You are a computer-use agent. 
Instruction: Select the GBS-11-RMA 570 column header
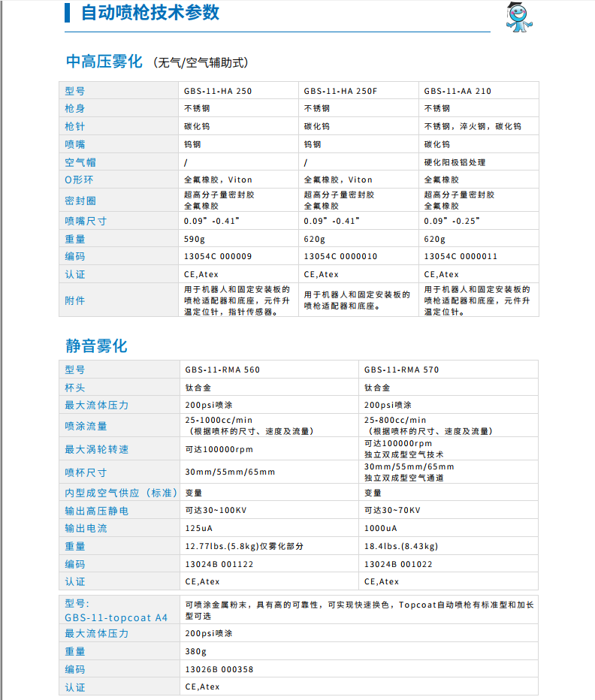pos(401,370)
